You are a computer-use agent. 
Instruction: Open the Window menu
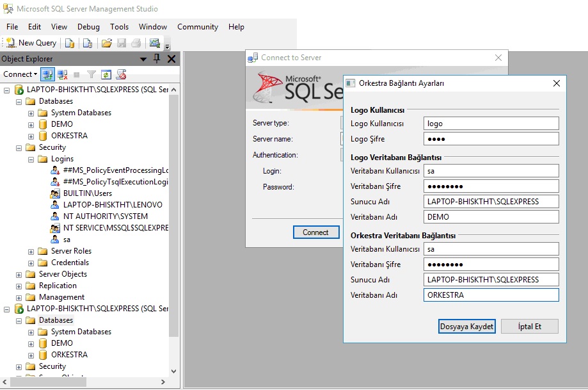[x=153, y=27]
